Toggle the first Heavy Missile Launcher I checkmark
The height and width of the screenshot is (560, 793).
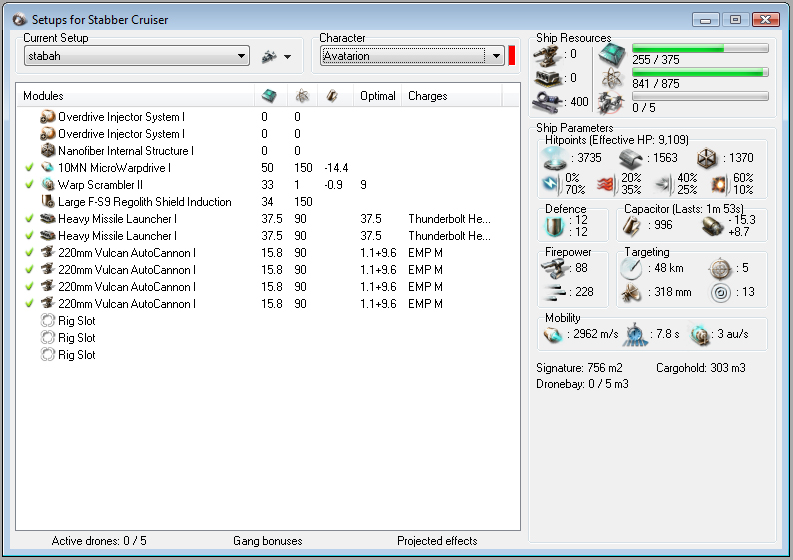pos(29,219)
